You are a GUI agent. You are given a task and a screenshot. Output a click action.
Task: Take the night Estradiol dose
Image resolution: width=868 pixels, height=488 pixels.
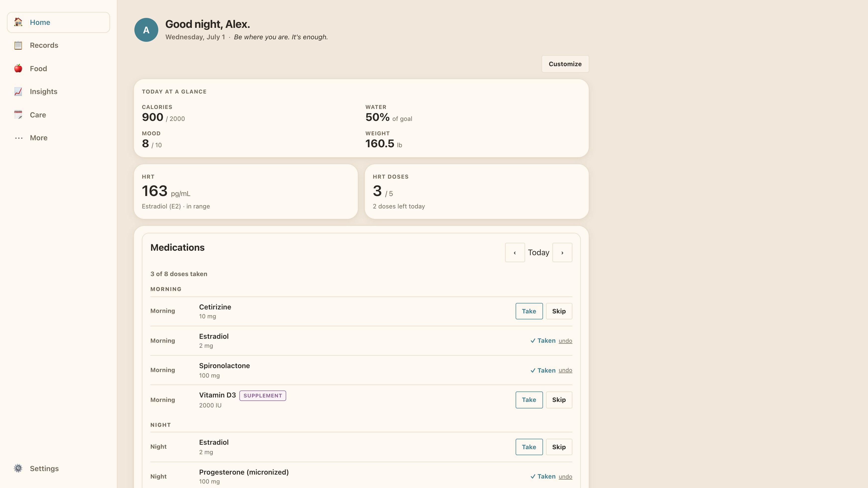click(x=529, y=447)
